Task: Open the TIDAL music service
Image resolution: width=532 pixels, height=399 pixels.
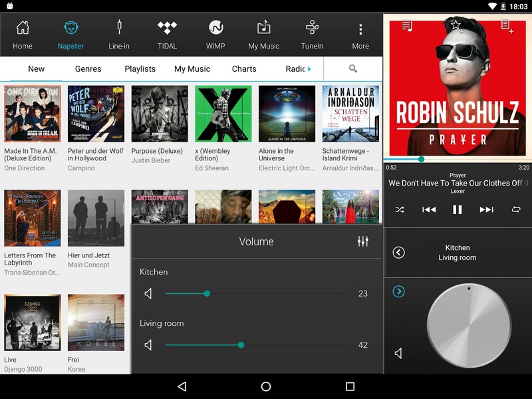Action: [x=167, y=35]
